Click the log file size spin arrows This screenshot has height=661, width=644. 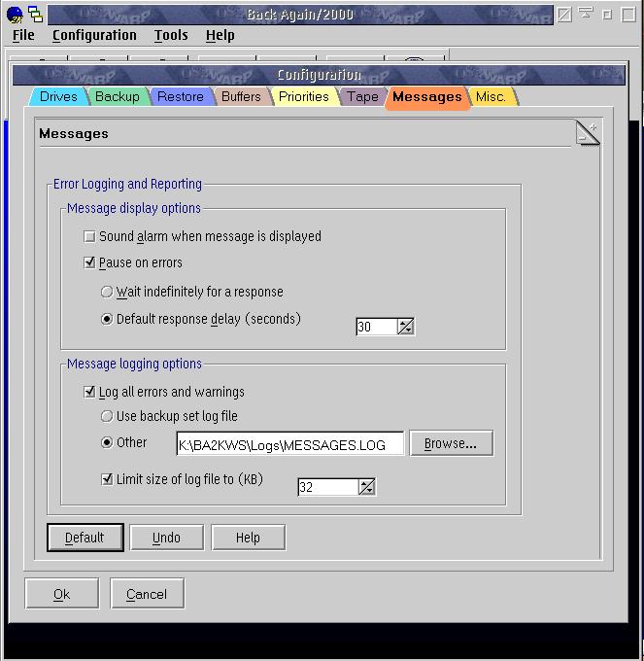367,487
